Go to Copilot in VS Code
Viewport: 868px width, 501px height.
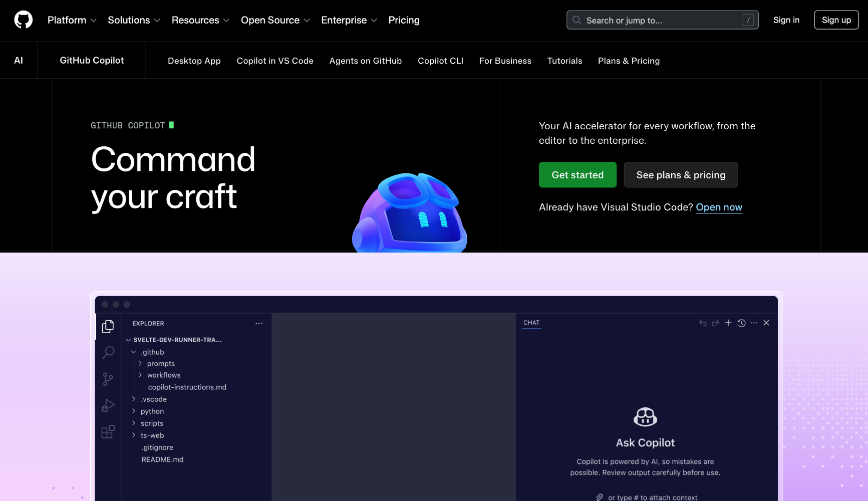click(275, 61)
